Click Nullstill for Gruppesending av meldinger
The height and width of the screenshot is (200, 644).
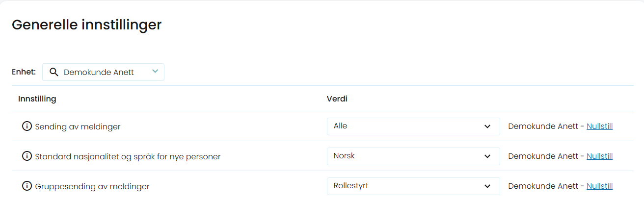tap(599, 186)
